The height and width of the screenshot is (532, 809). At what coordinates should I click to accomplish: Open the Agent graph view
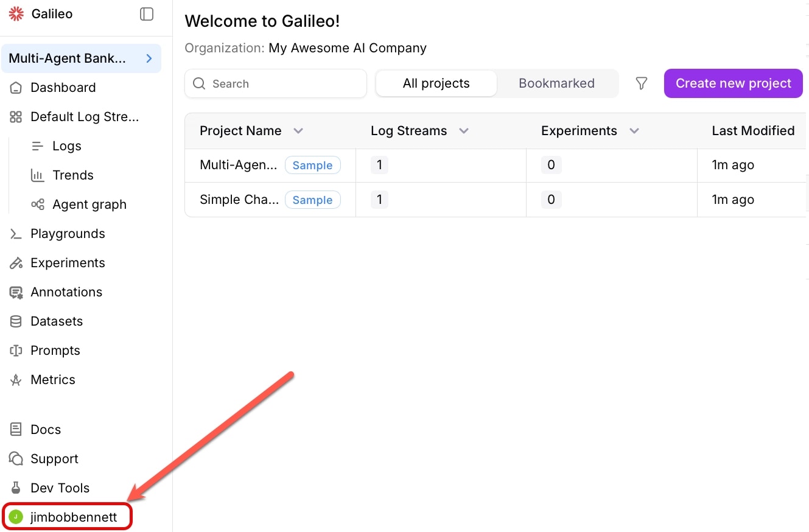tap(89, 205)
